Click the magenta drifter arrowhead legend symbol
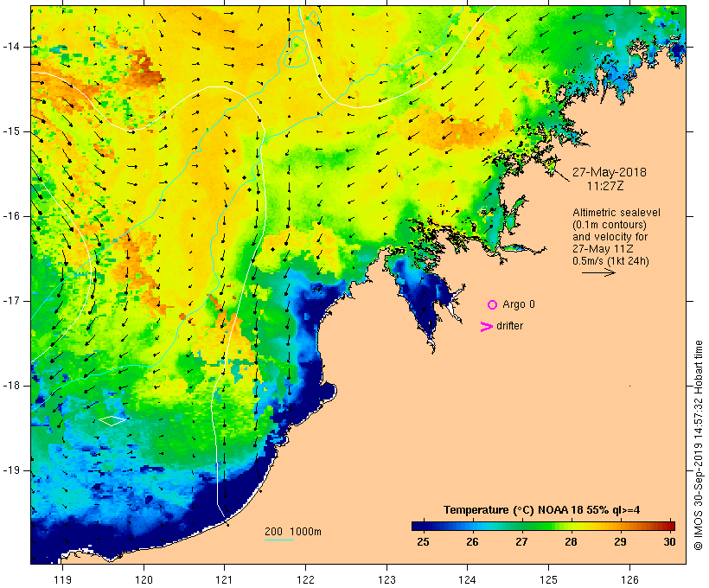Screen dimensions: 709x588 pyautogui.click(x=486, y=327)
